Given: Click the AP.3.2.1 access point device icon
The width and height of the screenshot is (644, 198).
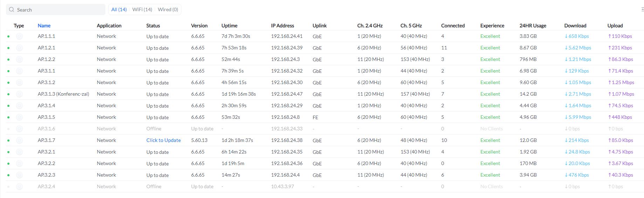Looking at the screenshot, I should click(x=20, y=152).
